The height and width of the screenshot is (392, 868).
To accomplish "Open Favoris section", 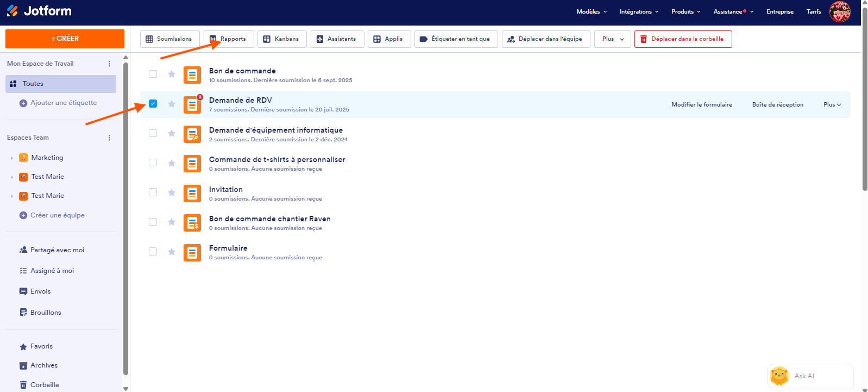I will coord(36,346).
